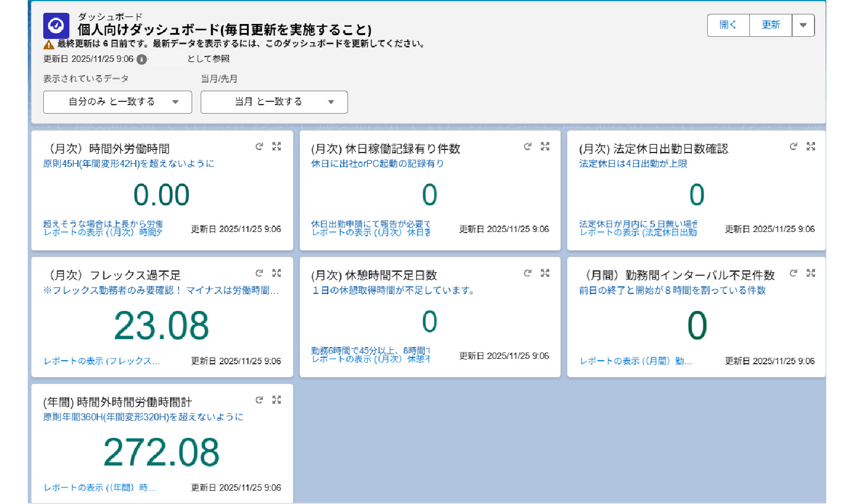
Task: Expand the (月間) 勤務間インターバル不足件数 card
Action: (x=811, y=273)
